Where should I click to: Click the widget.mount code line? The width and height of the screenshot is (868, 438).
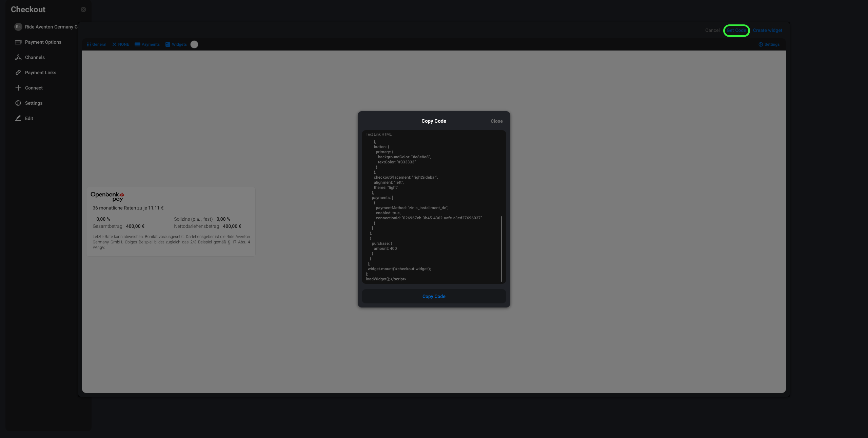[x=399, y=269]
